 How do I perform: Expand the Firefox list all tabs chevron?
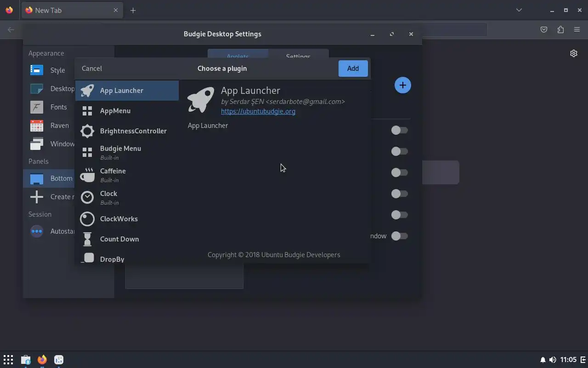click(519, 10)
